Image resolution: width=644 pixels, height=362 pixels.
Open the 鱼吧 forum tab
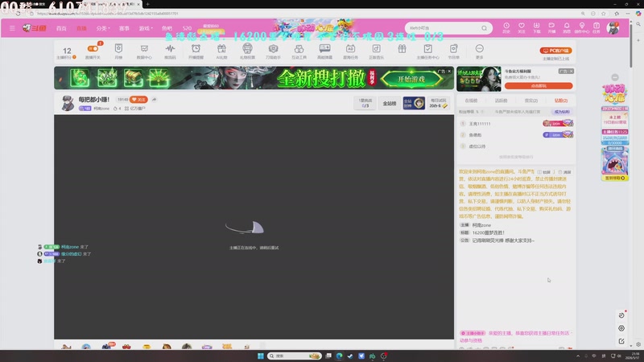(x=167, y=28)
